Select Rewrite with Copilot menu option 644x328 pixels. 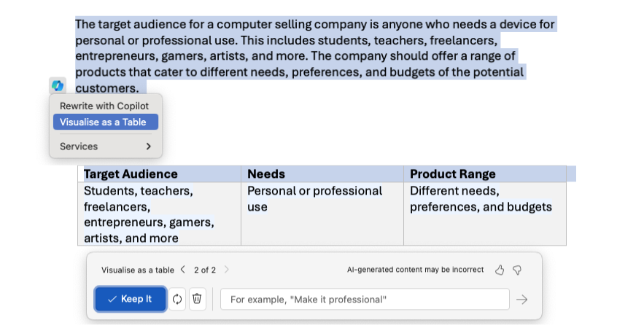coord(104,106)
